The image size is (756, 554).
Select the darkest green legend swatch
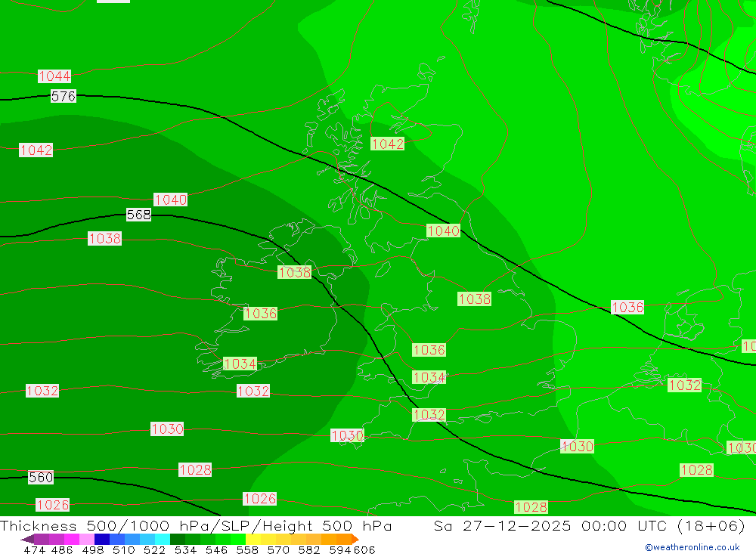click(x=178, y=539)
